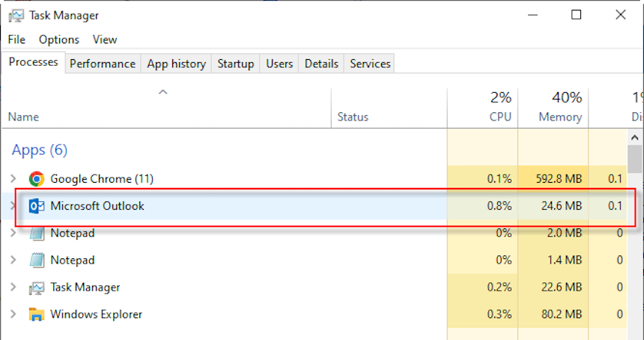Switch to the App history tab
The height and width of the screenshot is (340, 644).
pyautogui.click(x=176, y=64)
